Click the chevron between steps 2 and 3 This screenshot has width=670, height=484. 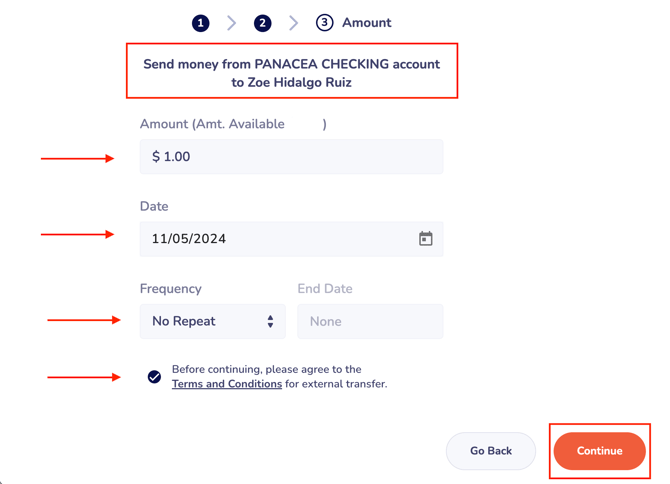coord(294,23)
